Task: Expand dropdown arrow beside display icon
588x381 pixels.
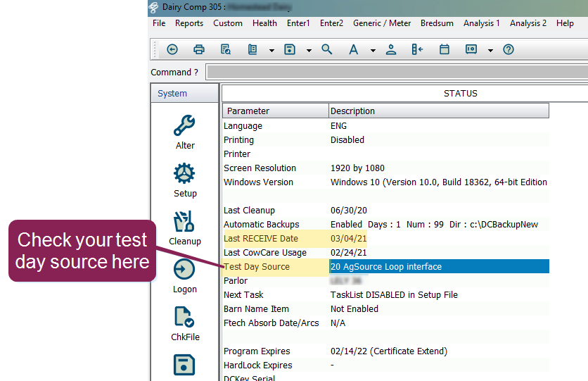Action: (490, 50)
